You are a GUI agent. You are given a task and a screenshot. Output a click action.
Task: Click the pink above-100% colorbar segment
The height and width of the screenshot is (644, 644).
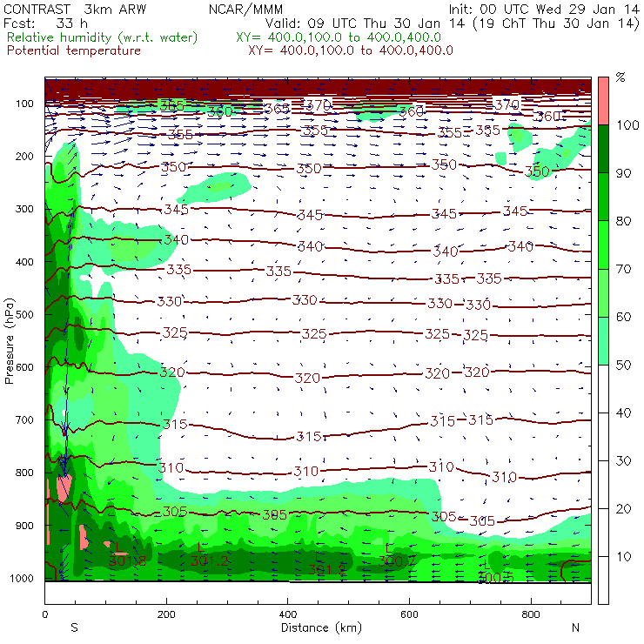click(x=603, y=101)
